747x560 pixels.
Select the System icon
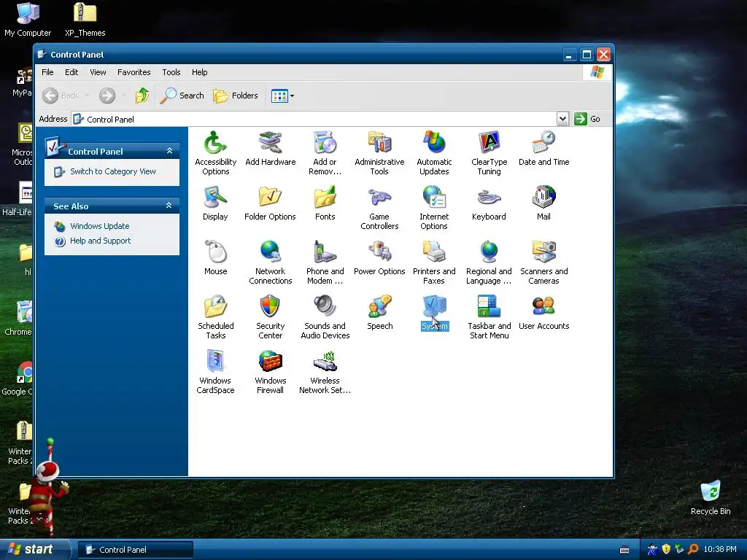434,307
